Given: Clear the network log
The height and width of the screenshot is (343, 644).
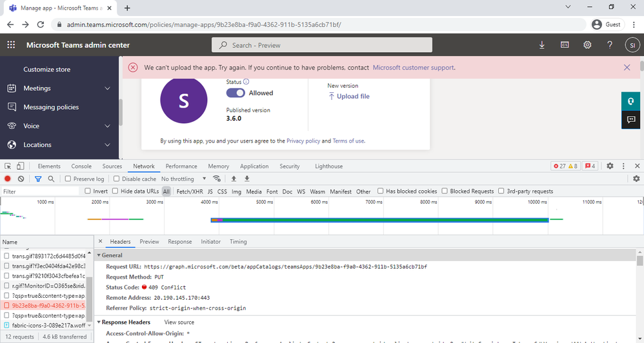Looking at the screenshot, I should (21, 179).
